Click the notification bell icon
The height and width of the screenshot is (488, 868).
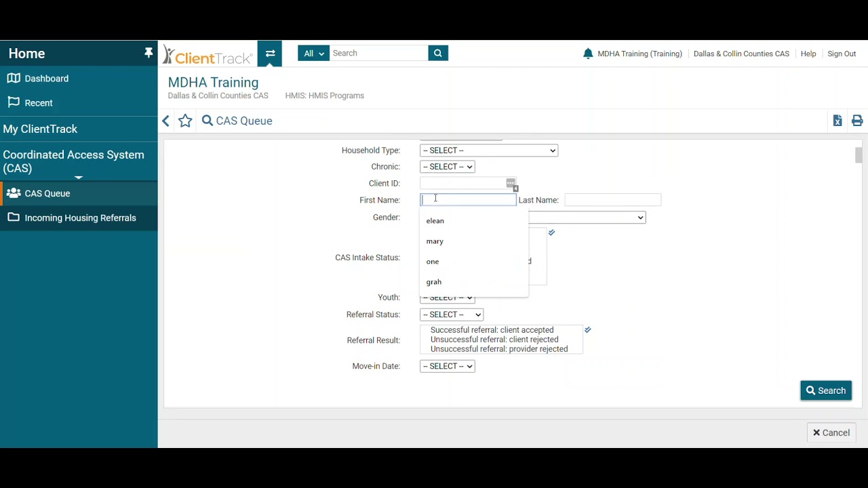(588, 54)
